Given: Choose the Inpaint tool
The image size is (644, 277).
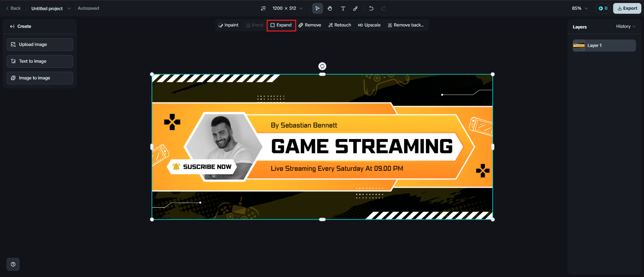Looking at the screenshot, I should point(228,25).
